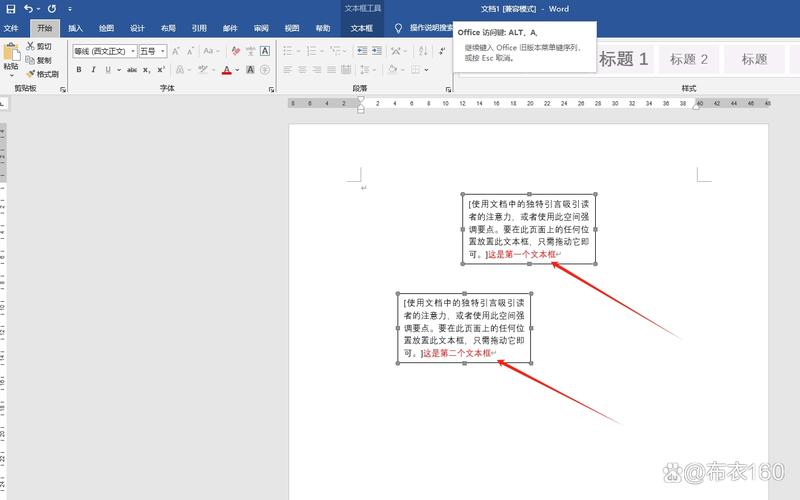Save the document from quick access toolbar
The image size is (800, 500).
(10, 9)
